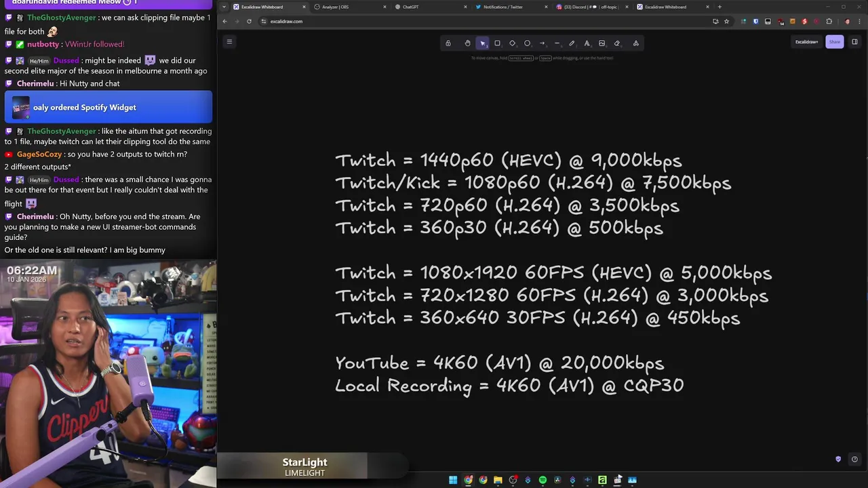Select the Selection arrow tool
Viewport: 868px width, 488px height.
(482, 43)
